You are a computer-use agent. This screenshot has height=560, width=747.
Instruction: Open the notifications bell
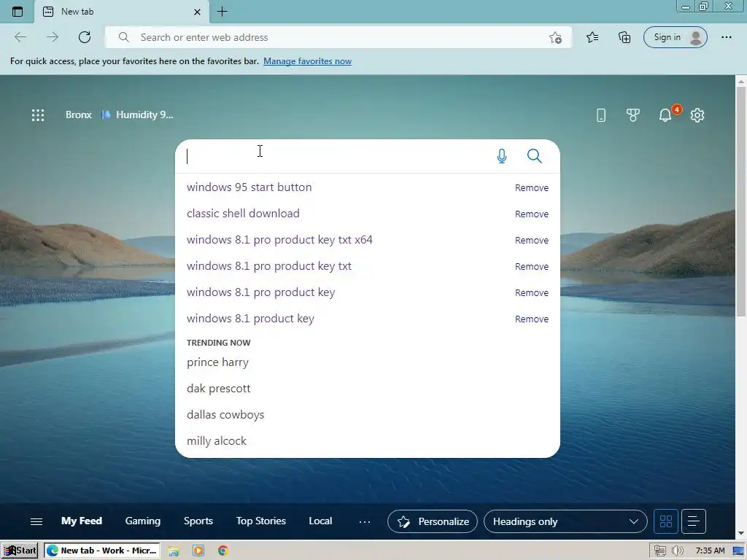pos(665,114)
